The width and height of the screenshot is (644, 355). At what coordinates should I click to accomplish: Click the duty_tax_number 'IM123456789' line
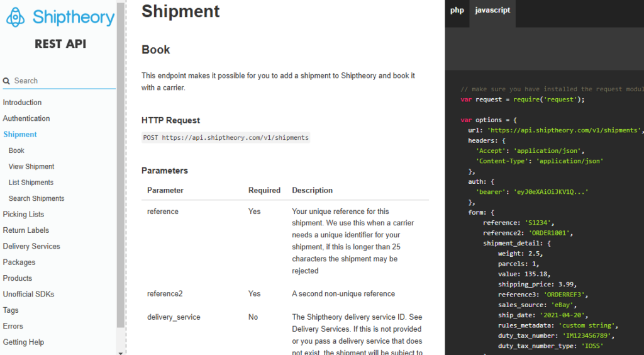click(x=556, y=335)
